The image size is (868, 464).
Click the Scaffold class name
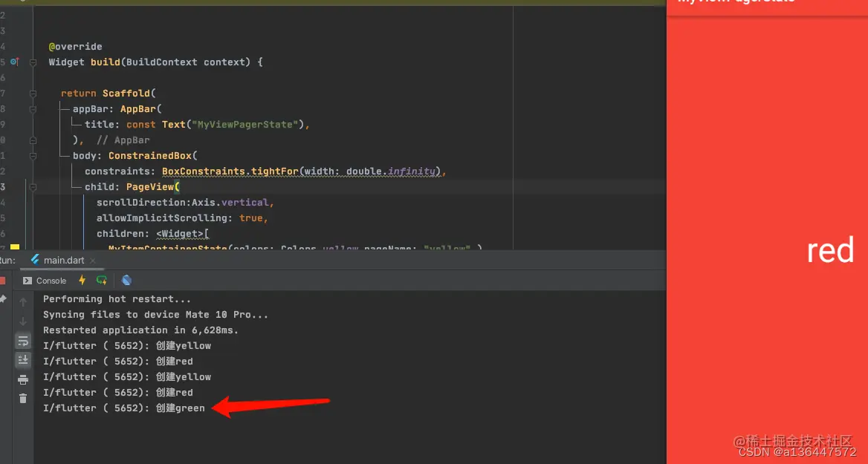click(126, 94)
